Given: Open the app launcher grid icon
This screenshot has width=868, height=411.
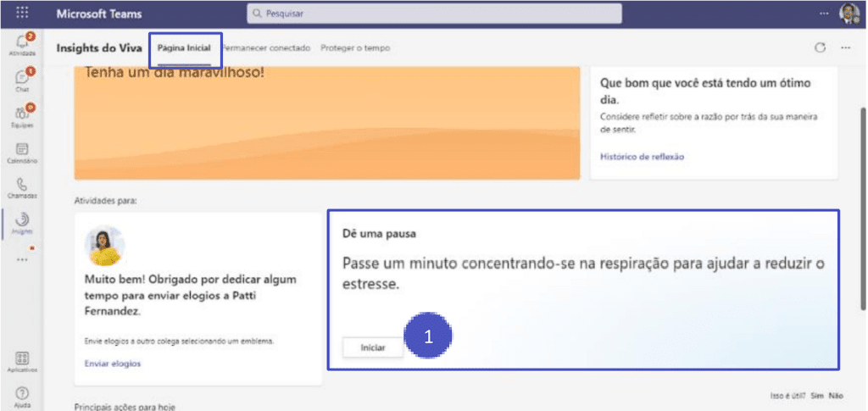Looking at the screenshot, I should pyautogui.click(x=22, y=13).
